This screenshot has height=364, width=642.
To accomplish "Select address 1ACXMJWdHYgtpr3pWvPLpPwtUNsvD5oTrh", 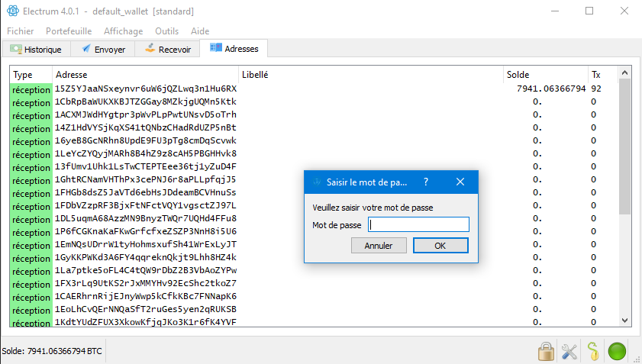I will 146,114.
